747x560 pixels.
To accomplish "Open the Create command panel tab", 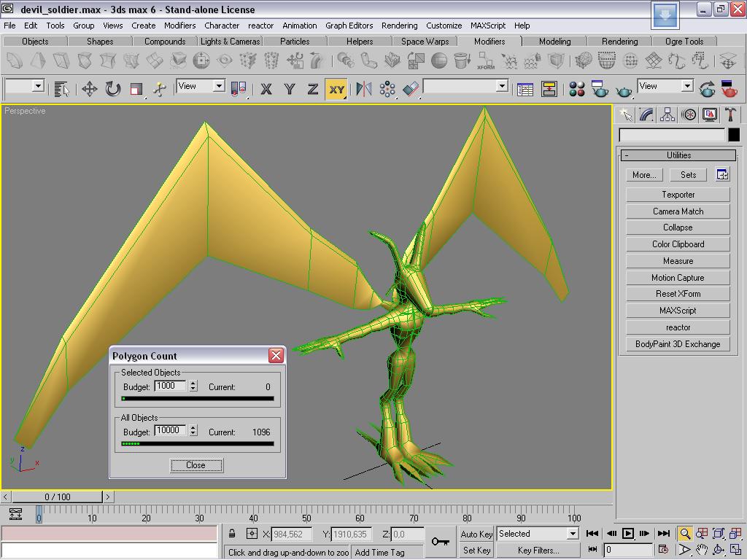I will 625,114.
